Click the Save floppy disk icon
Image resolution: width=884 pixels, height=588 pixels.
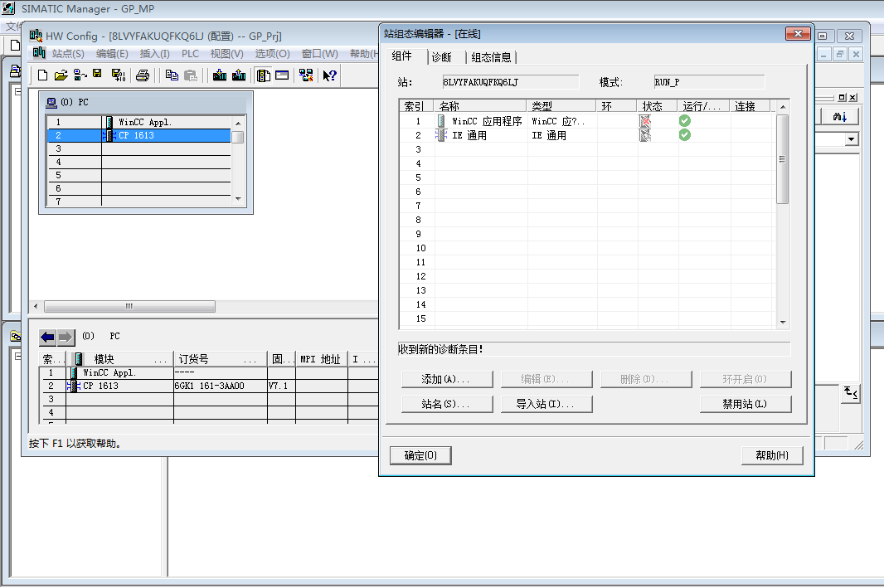(x=98, y=74)
